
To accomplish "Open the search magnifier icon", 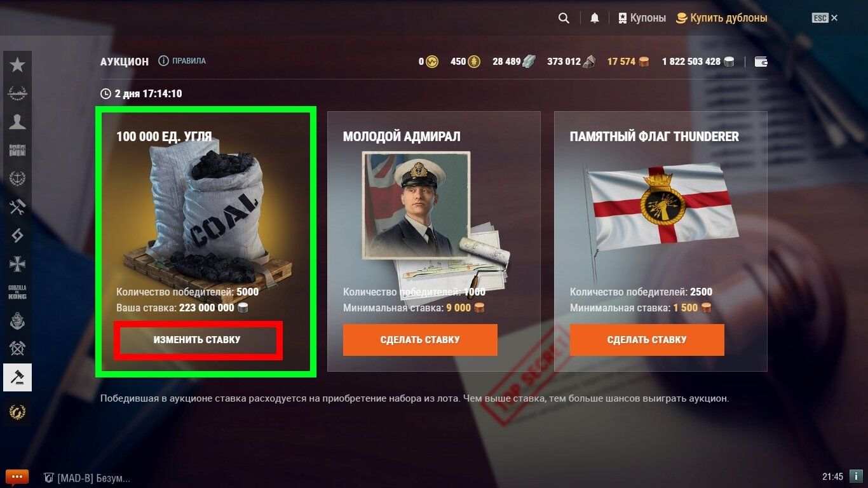I will 564,18.
